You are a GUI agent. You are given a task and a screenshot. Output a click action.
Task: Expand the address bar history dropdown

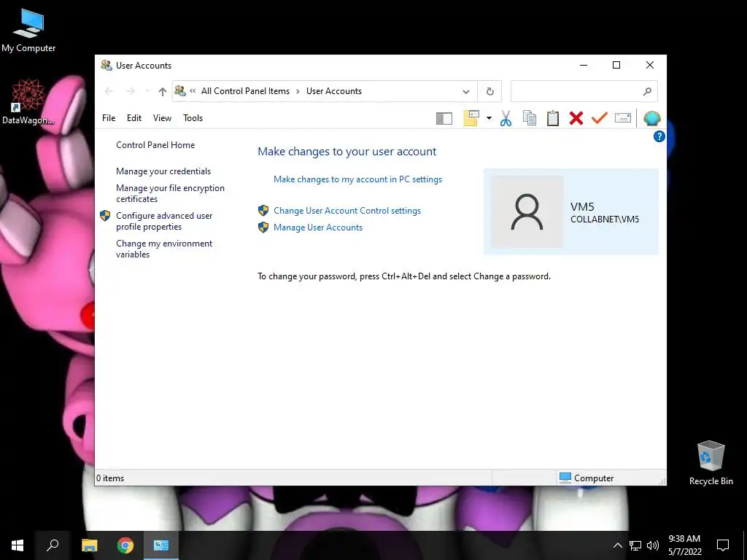pyautogui.click(x=466, y=92)
